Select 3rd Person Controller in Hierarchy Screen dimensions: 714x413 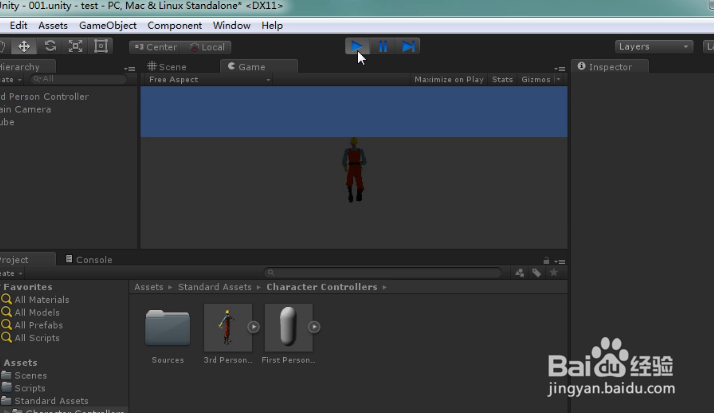click(45, 97)
